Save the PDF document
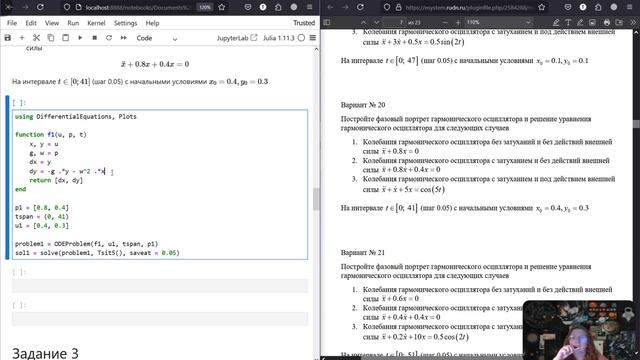 [619, 22]
